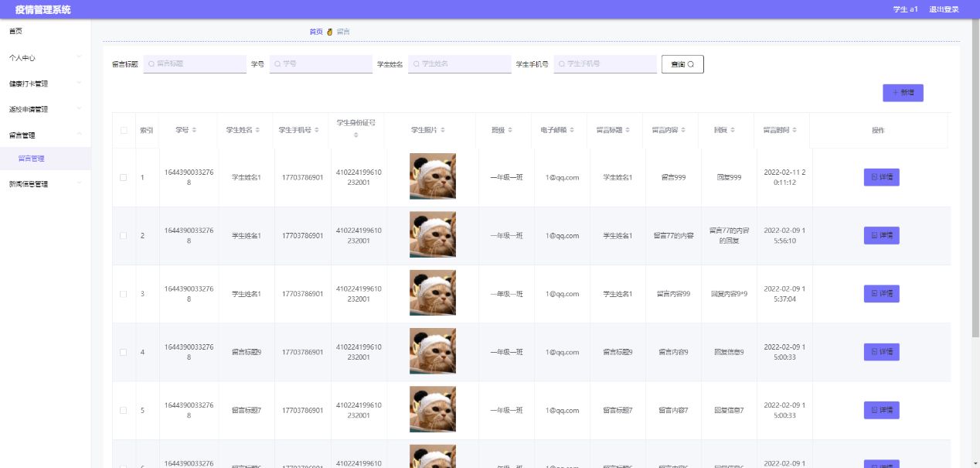Open 详情 for row index 3
Viewport: 980px width, 468px height.
pyautogui.click(x=881, y=294)
